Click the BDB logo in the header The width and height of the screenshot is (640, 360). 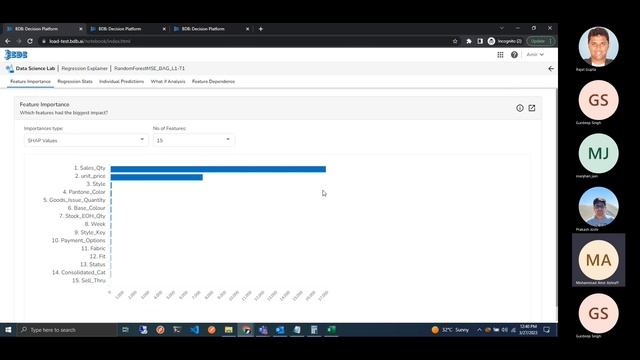pyautogui.click(x=16, y=55)
